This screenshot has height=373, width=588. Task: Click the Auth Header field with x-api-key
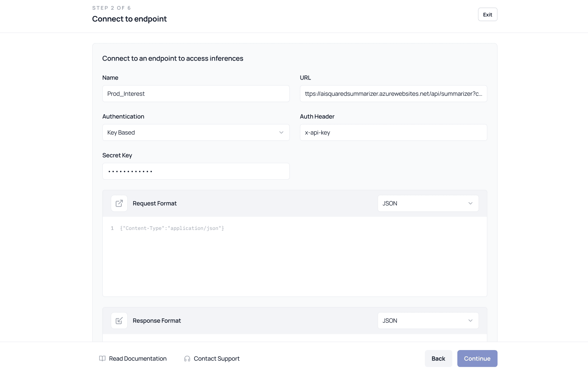[393, 133]
